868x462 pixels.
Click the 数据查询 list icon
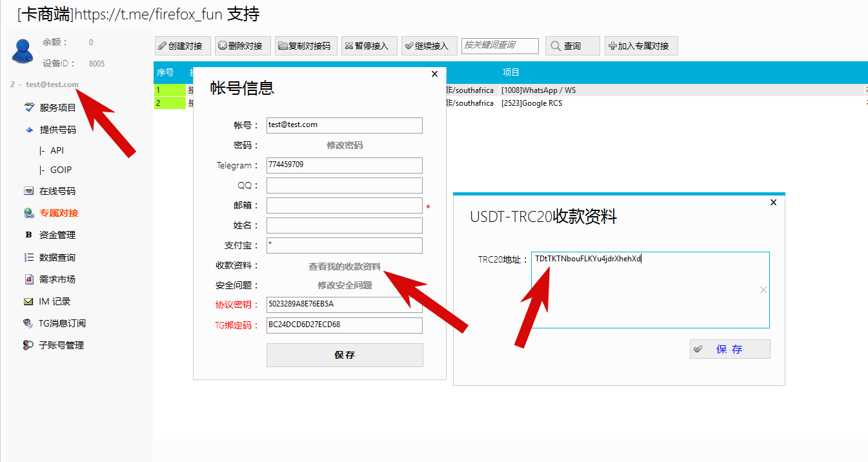28,257
